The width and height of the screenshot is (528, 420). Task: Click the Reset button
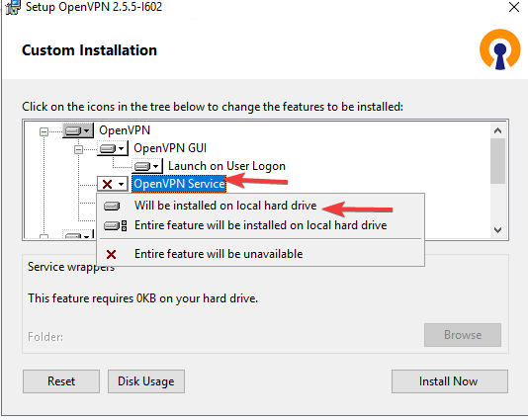61,381
